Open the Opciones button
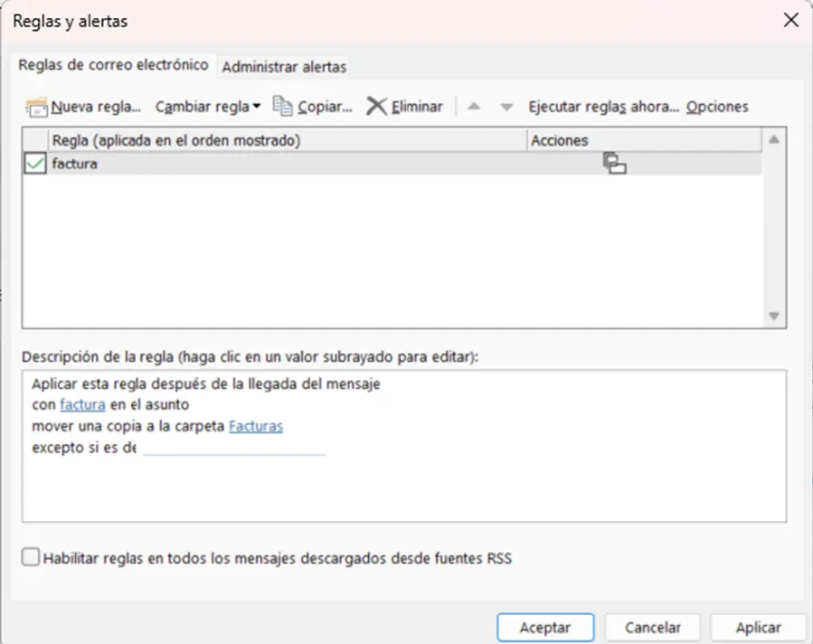813x644 pixels. [x=717, y=107]
